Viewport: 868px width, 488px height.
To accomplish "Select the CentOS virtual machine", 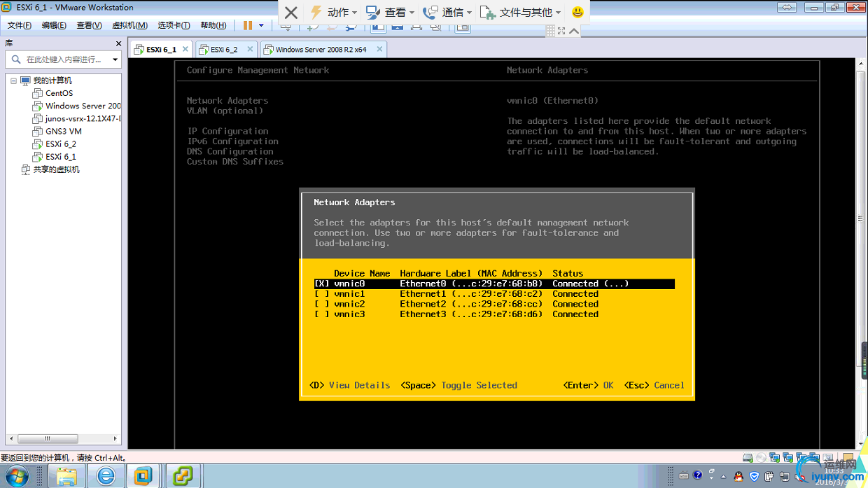I will click(59, 93).
